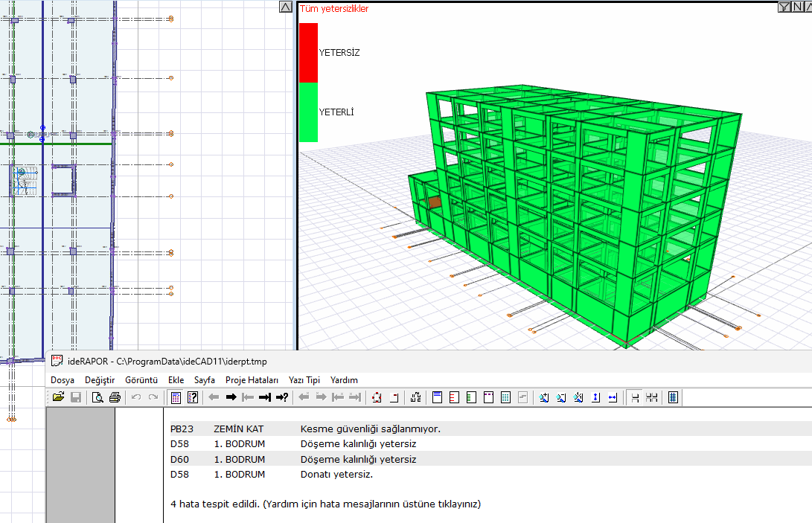Click the open file folder icon
This screenshot has width=812, height=523.
click(x=58, y=398)
